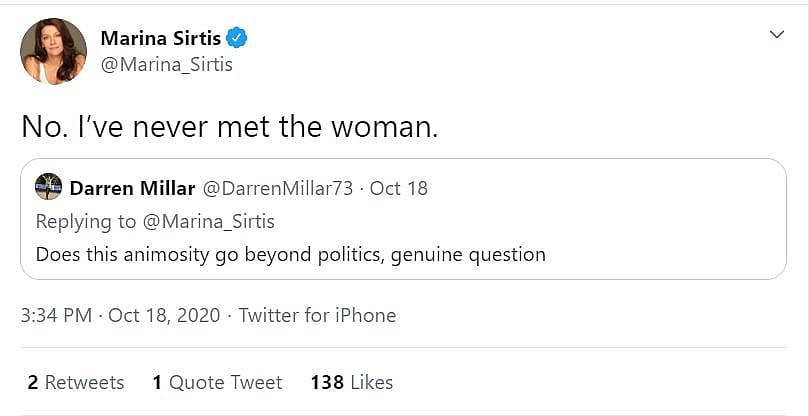This screenshot has height=416, width=809.
Task: Click the @Marina_Sirtis handle under the name
Action: point(166,65)
